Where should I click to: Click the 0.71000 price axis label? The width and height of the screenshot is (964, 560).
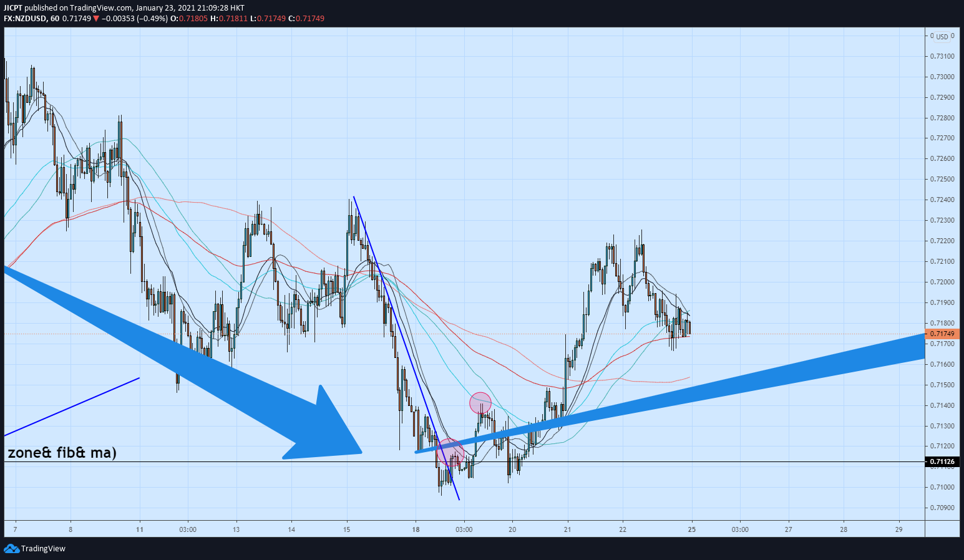tap(942, 487)
